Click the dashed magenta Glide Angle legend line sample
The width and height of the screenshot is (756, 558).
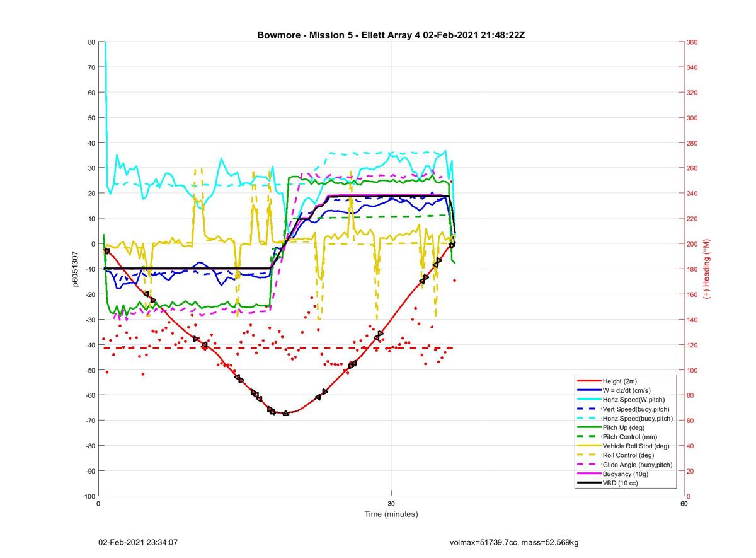(588, 465)
